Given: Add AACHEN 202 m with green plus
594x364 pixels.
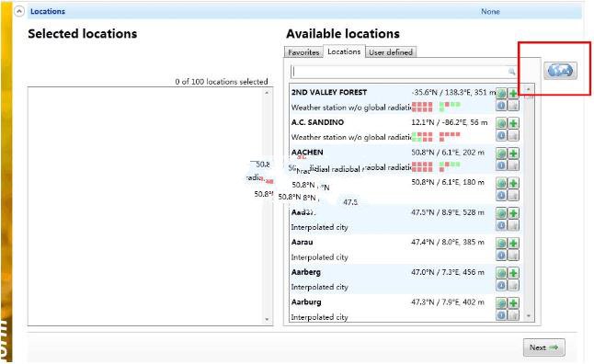Looking at the screenshot, I should [x=513, y=154].
